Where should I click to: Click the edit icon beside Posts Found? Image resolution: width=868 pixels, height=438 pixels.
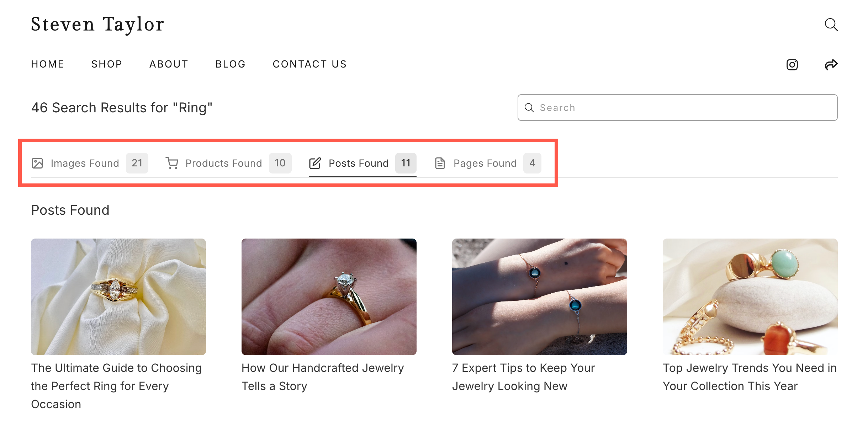tap(315, 163)
